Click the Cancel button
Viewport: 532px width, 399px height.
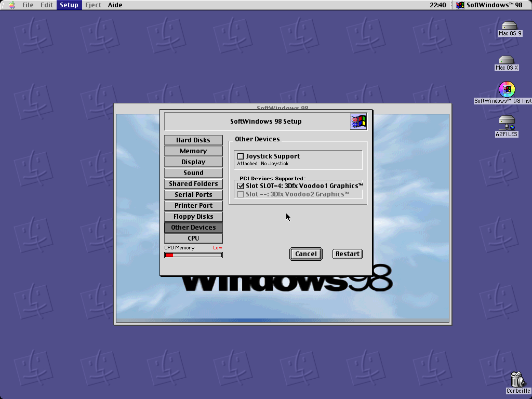305,254
